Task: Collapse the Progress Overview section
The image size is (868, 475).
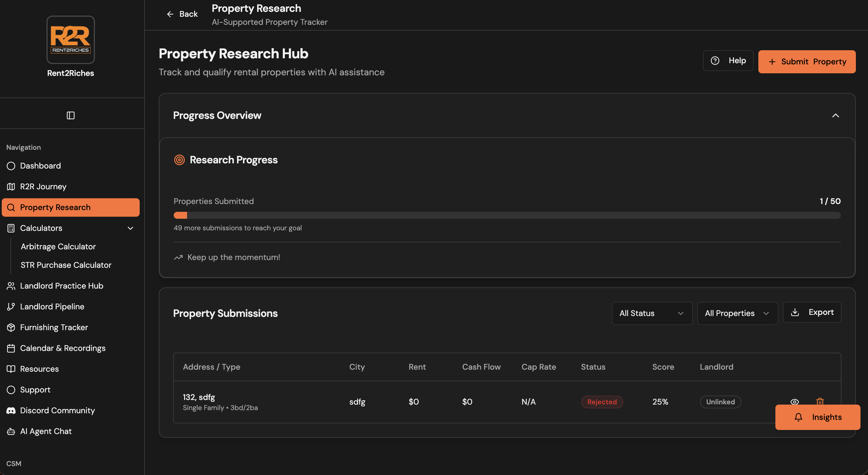Action: pos(835,115)
